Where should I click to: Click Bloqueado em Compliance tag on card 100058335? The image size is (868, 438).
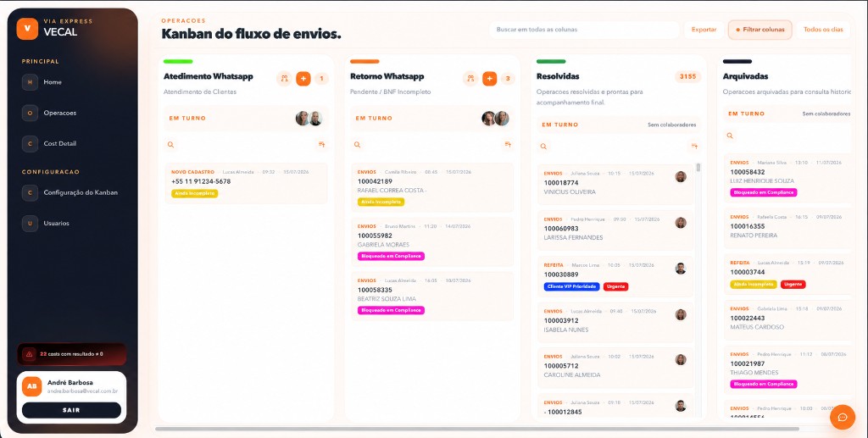(x=391, y=310)
